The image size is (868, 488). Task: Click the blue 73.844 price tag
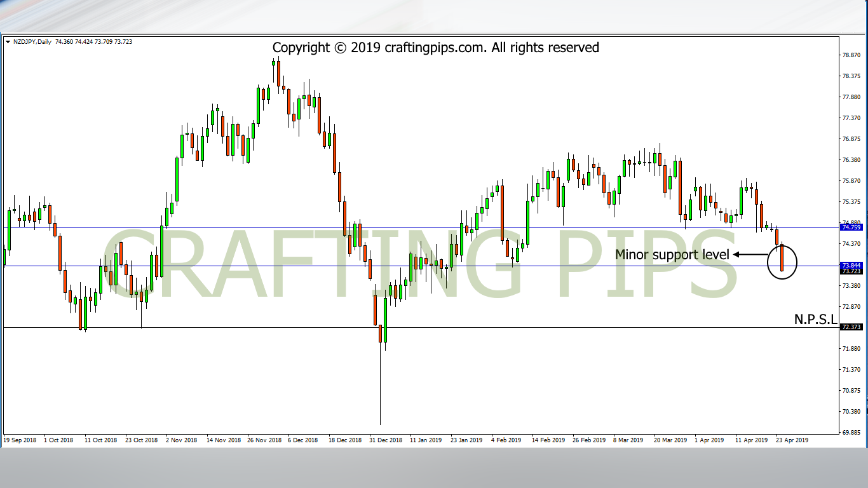850,265
